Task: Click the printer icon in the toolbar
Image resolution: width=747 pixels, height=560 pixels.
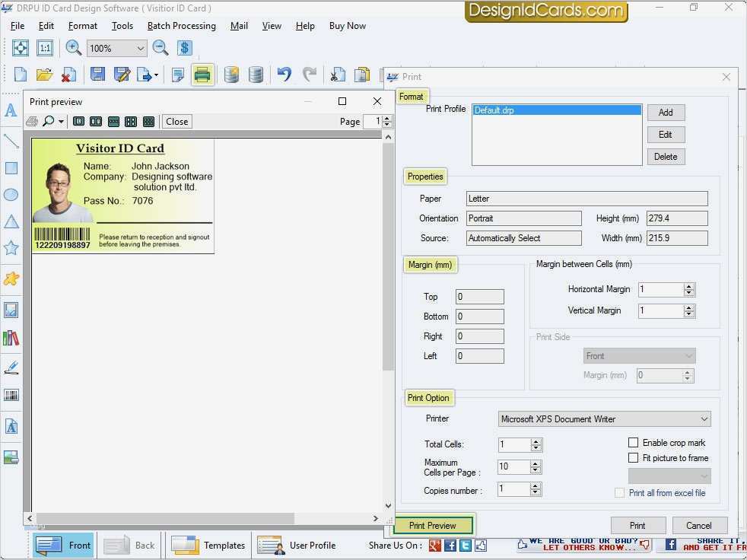Action: point(202,75)
